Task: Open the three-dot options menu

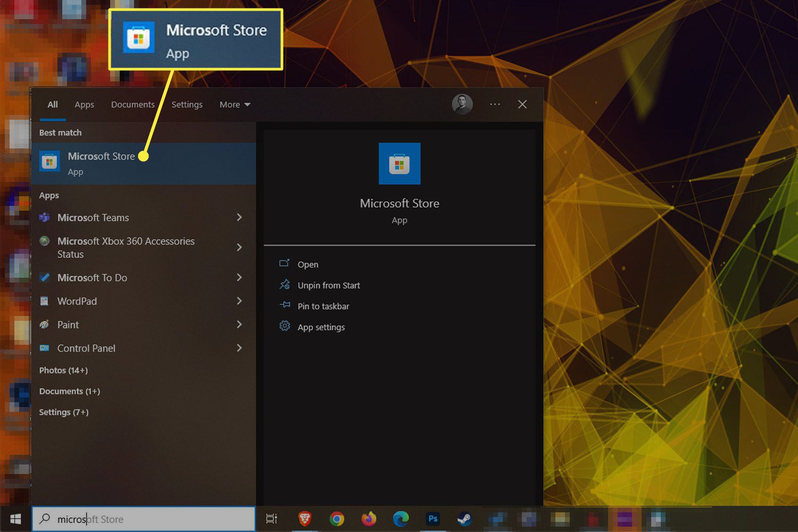Action: click(x=495, y=104)
